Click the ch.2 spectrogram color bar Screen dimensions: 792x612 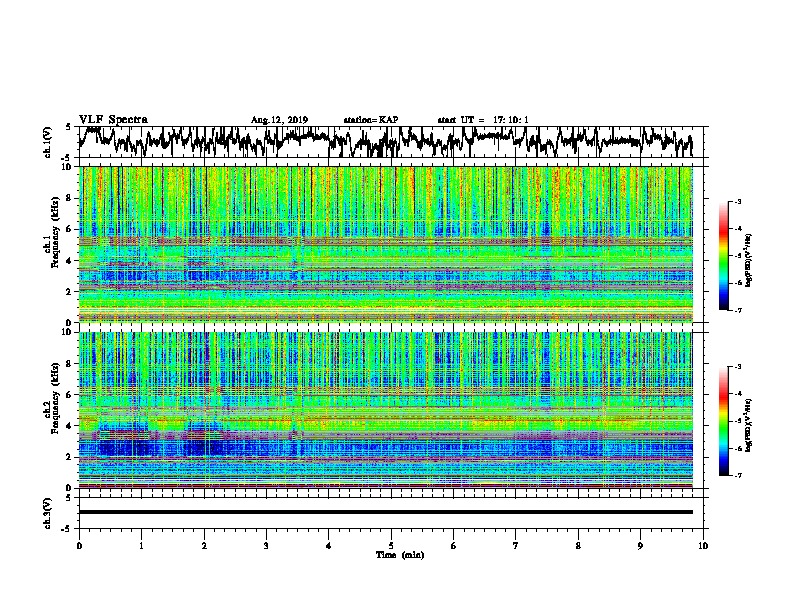tap(723, 421)
